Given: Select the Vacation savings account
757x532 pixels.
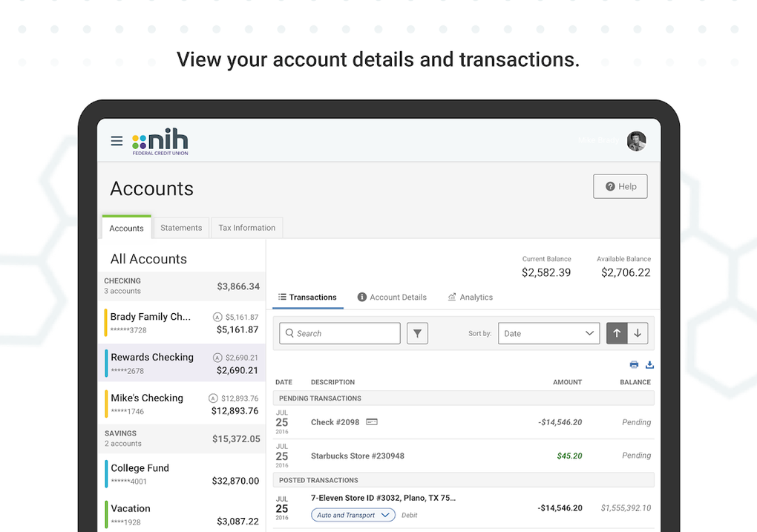Looking at the screenshot, I should pyautogui.click(x=182, y=514).
